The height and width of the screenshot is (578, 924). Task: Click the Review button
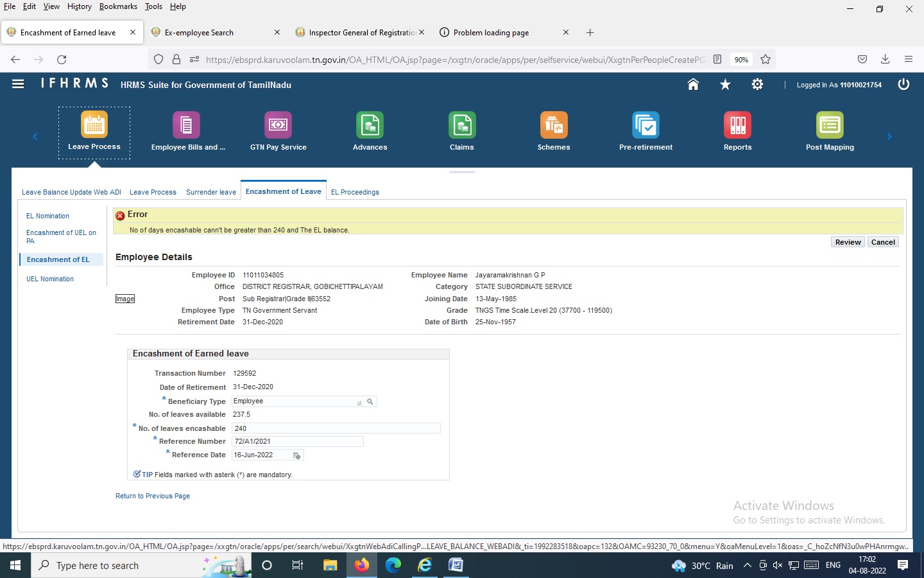(848, 242)
